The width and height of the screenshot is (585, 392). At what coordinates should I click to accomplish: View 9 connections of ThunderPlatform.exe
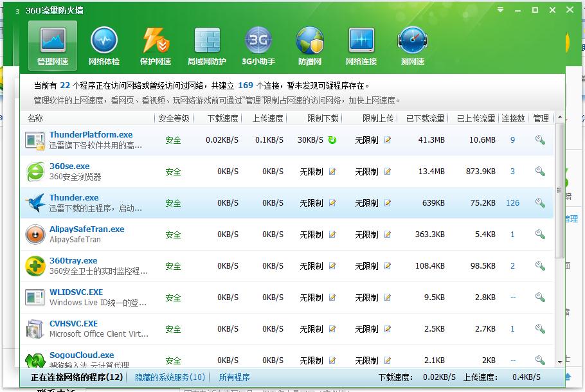coord(512,140)
